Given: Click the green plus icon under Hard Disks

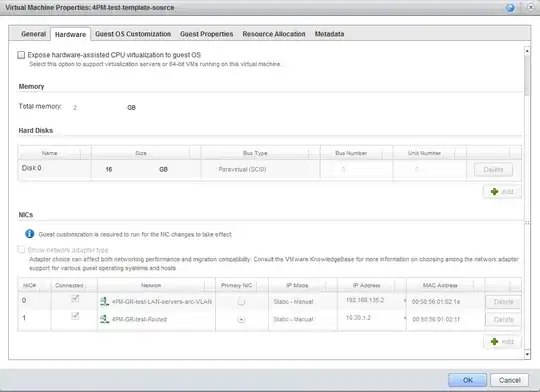Looking at the screenshot, I should [x=494, y=192].
